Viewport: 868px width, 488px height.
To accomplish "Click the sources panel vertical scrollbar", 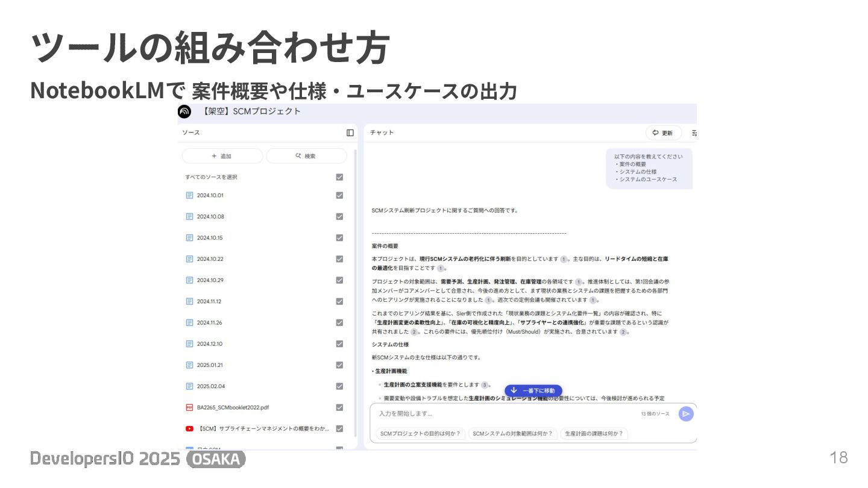I will tap(356, 292).
